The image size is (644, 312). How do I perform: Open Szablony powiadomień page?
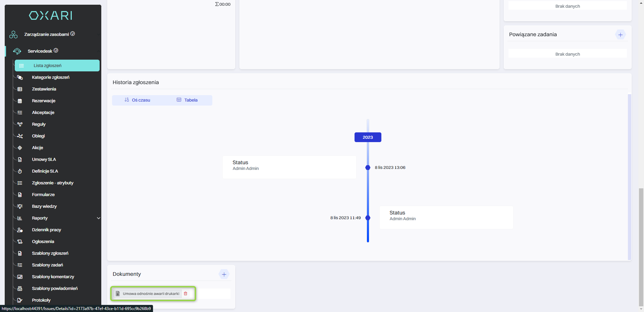click(x=55, y=289)
